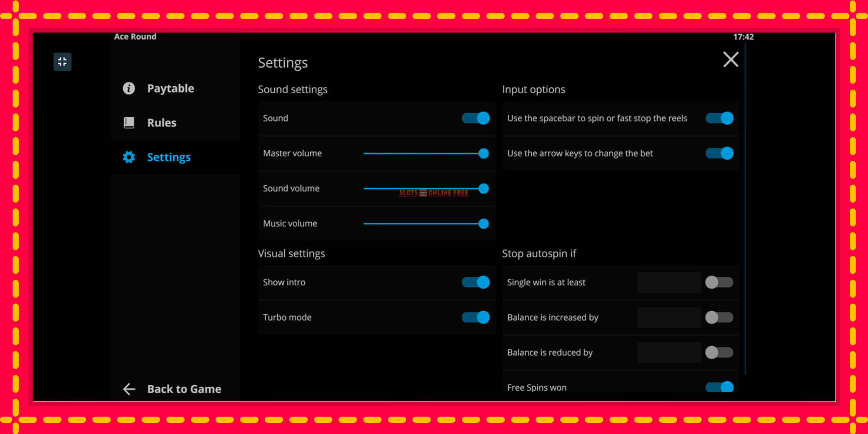Click the exit fullscreen icon
This screenshot has width=868, height=434.
62,62
